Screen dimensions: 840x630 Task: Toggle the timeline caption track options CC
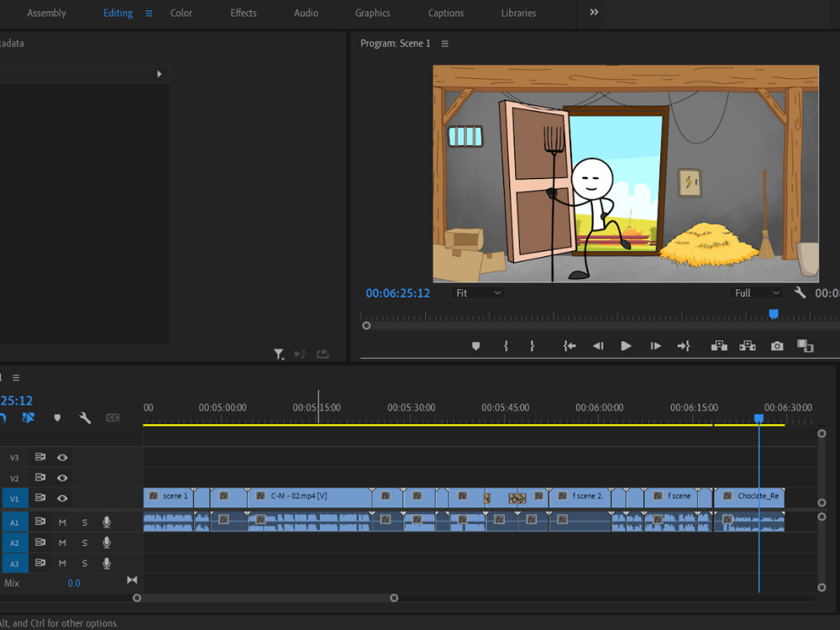tap(113, 417)
